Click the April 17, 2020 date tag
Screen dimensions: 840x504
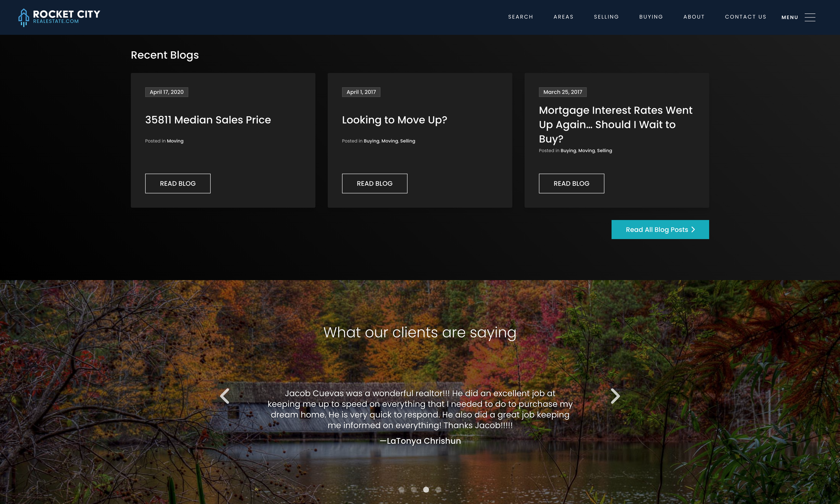(166, 92)
